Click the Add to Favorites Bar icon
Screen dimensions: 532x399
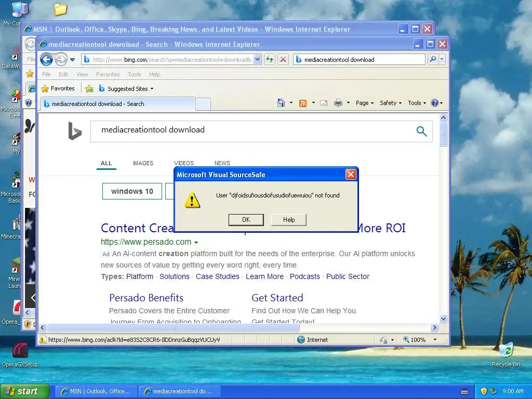89,89
